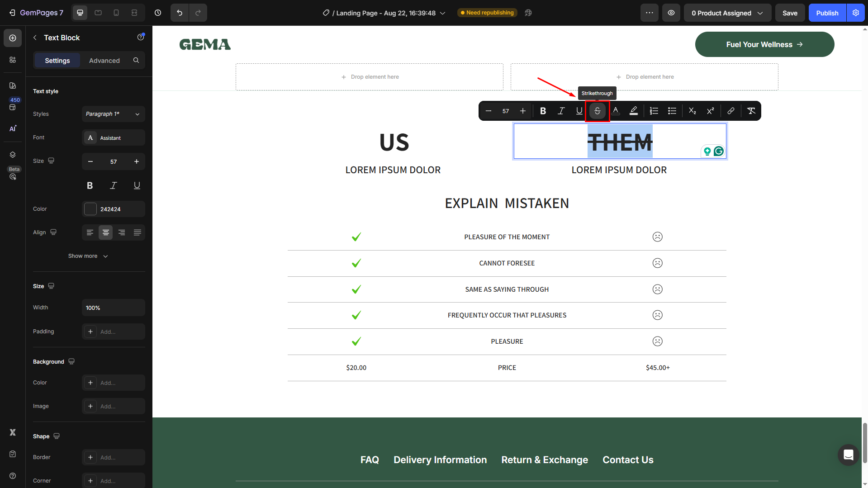Expand Show more text style options

click(x=88, y=256)
